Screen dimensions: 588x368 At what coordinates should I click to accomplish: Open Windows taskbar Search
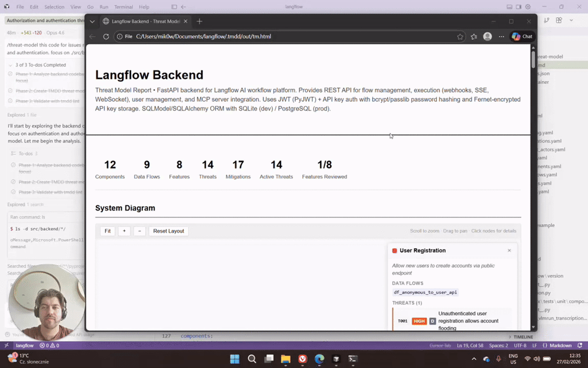(252, 359)
